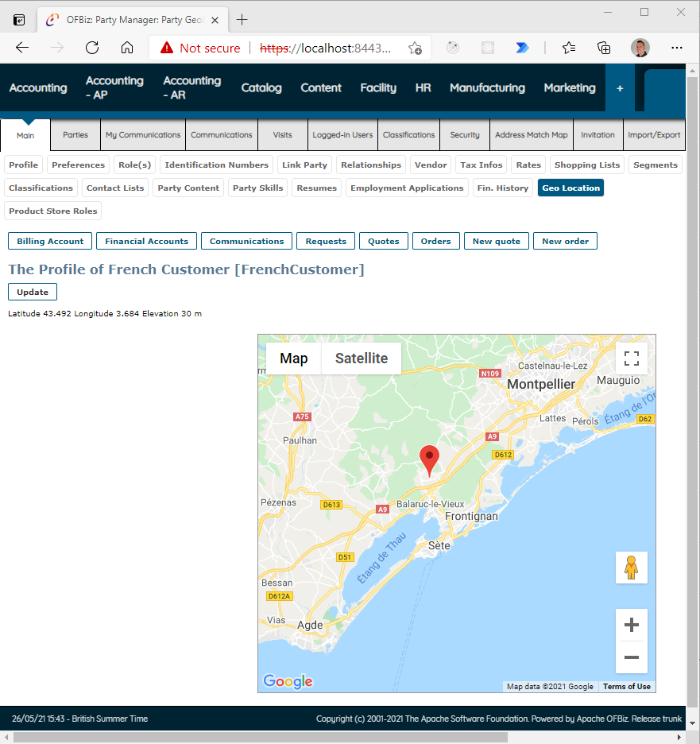The width and height of the screenshot is (700, 744).
Task: Reload the page with refresh icon
Action: (x=92, y=48)
